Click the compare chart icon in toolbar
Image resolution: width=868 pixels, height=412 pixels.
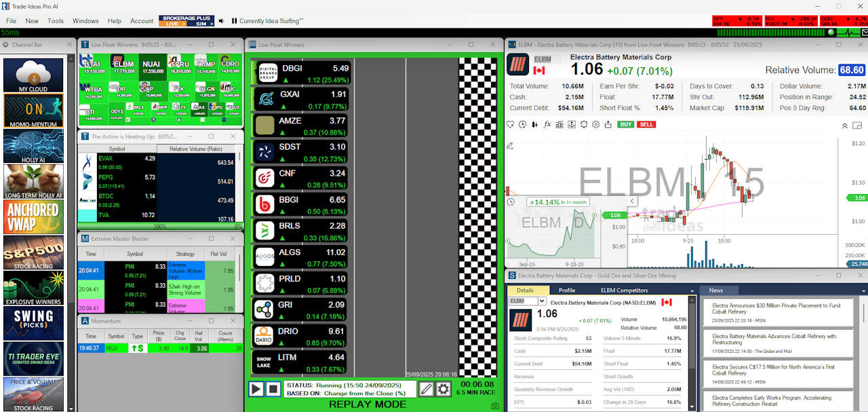click(x=559, y=124)
